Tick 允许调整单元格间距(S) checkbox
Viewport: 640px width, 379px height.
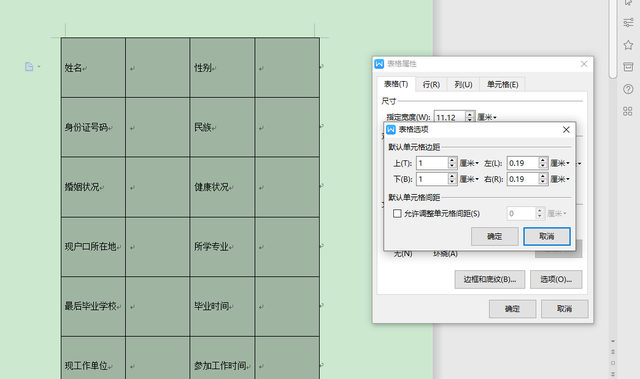click(x=397, y=213)
